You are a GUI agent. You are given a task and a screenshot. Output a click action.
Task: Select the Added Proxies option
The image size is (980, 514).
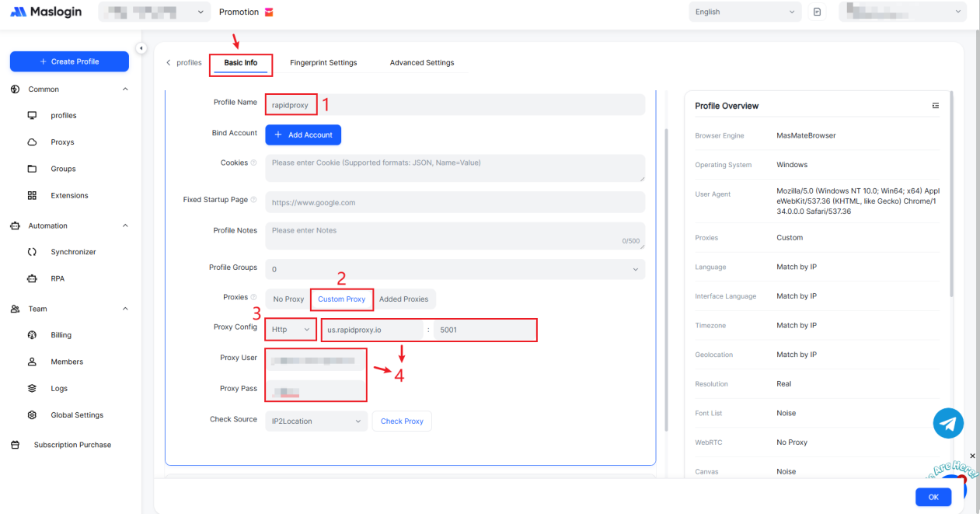coord(403,299)
